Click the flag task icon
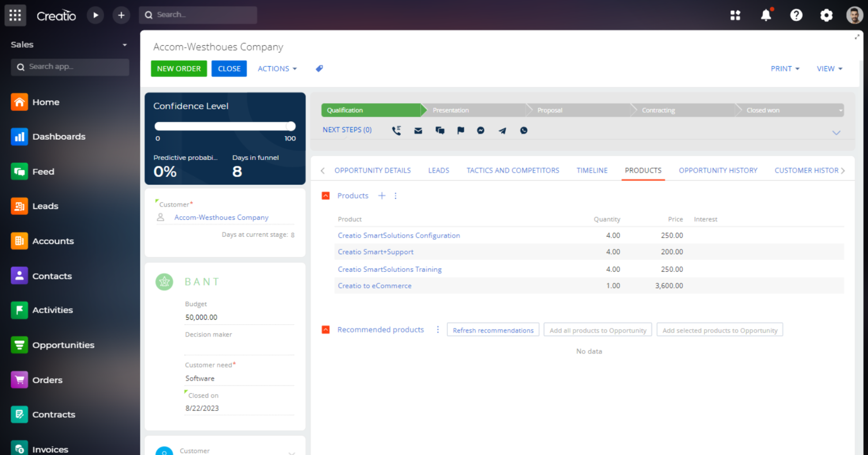This screenshot has height=455, width=868. [460, 131]
